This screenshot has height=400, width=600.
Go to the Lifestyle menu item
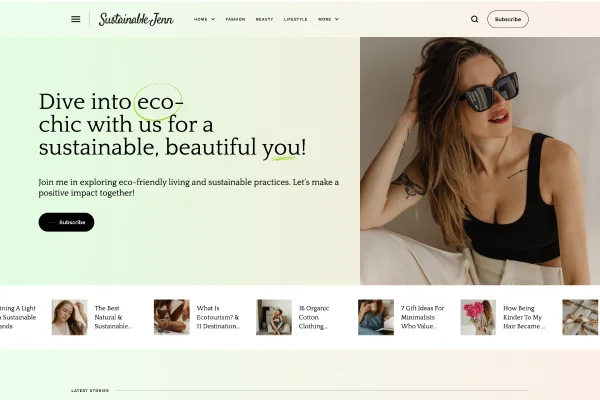point(295,19)
